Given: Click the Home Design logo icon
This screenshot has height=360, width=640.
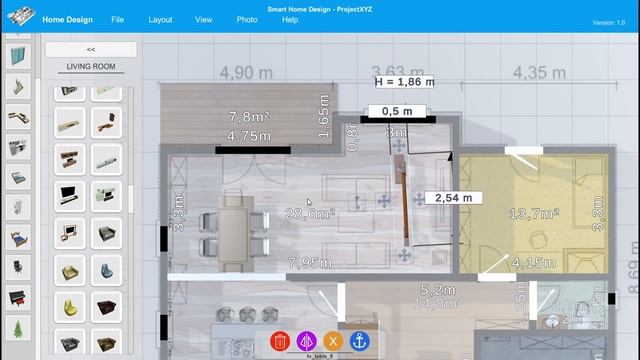Looking at the screenshot, I should (20, 16).
